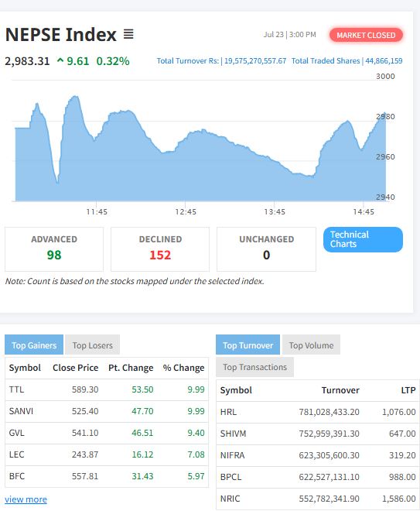Open the index list menu icon beside NEPSE Index
This screenshot has width=420, height=511.
[x=128, y=34]
